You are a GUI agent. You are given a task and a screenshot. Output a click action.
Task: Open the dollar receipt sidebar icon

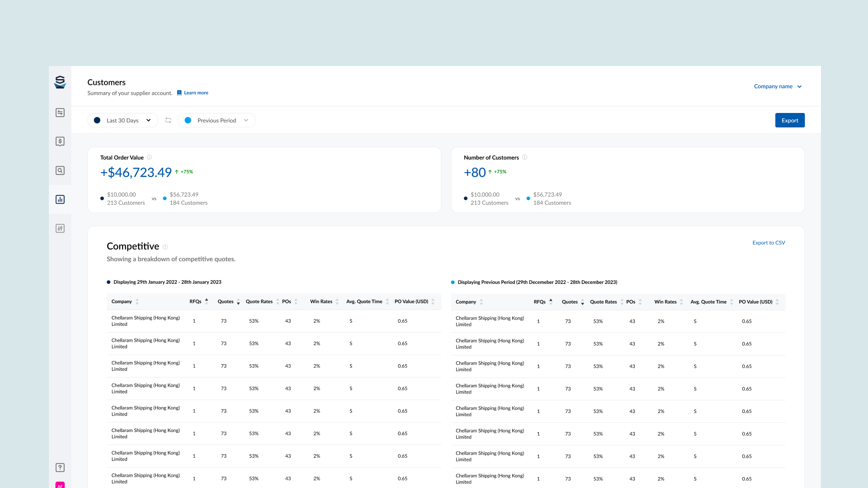point(60,141)
